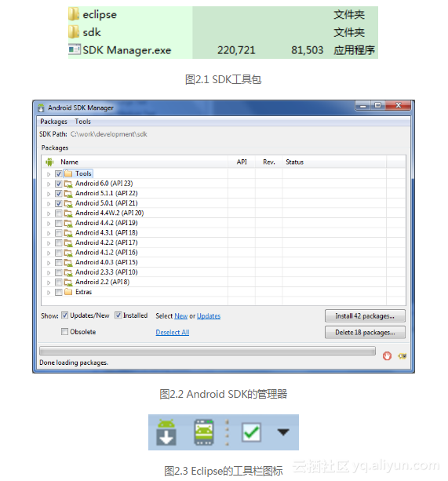Viewport: 448px width, 481px height.
Task: Check Android 4.3.1 (API 18) checkbox
Action: pos(59,233)
